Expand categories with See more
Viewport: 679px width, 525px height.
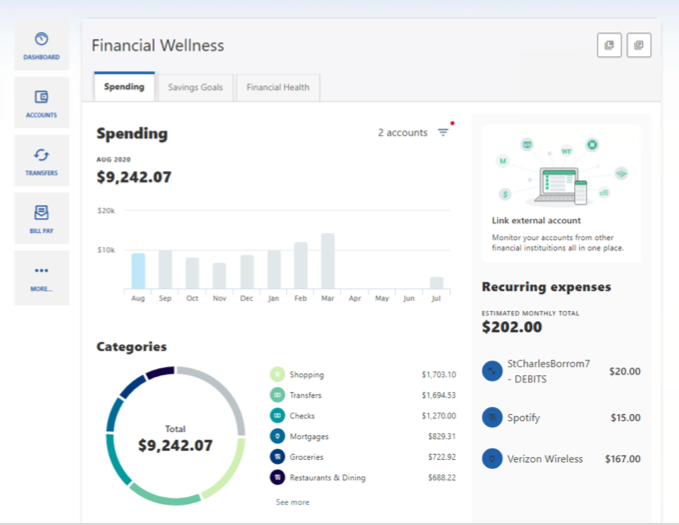click(x=292, y=502)
